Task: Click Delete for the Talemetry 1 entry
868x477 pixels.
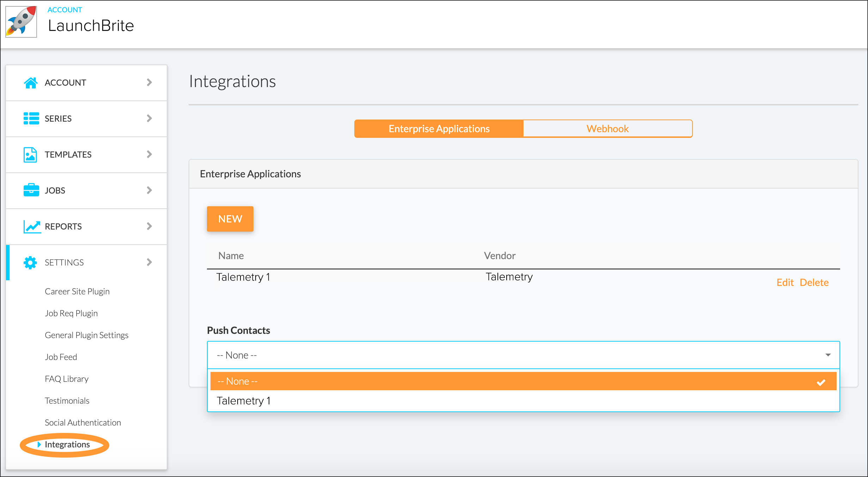Action: (814, 282)
